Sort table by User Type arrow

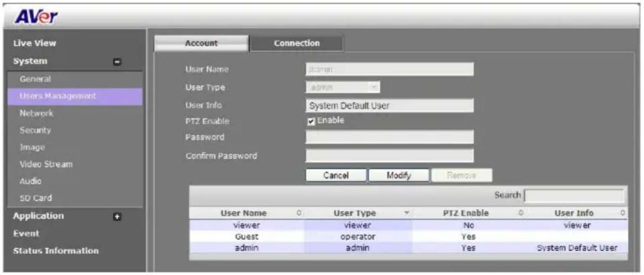[x=406, y=213]
